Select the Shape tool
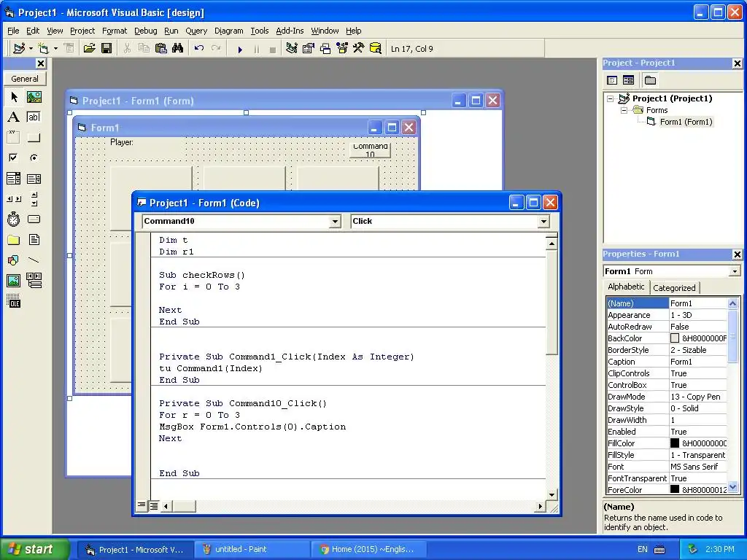Viewport: 747px width, 560px height. (x=14, y=260)
